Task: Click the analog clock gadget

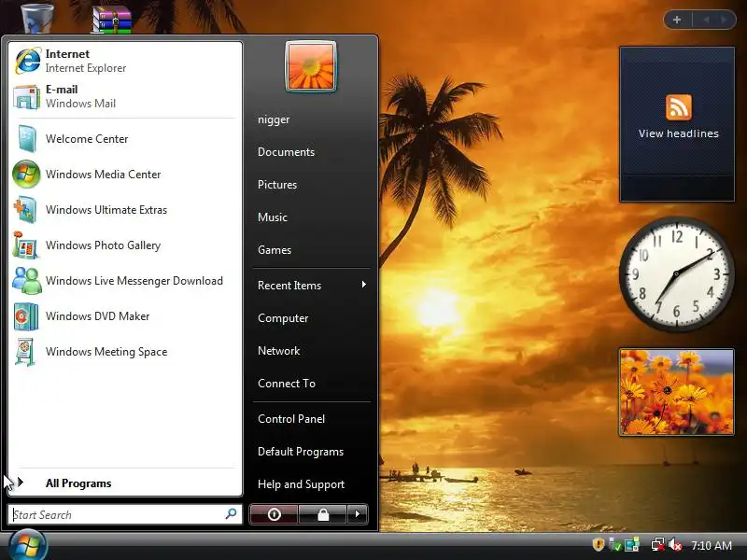Action: point(676,273)
